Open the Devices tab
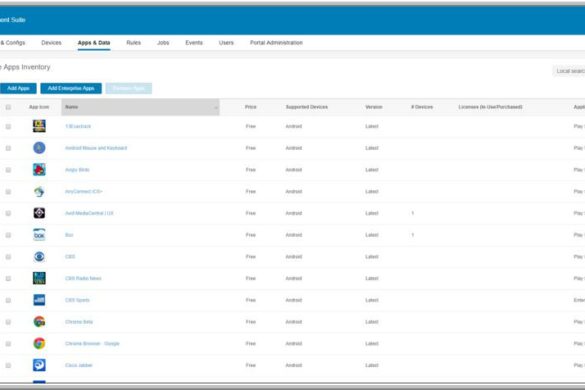This screenshot has height=390, width=585. pyautogui.click(x=51, y=43)
